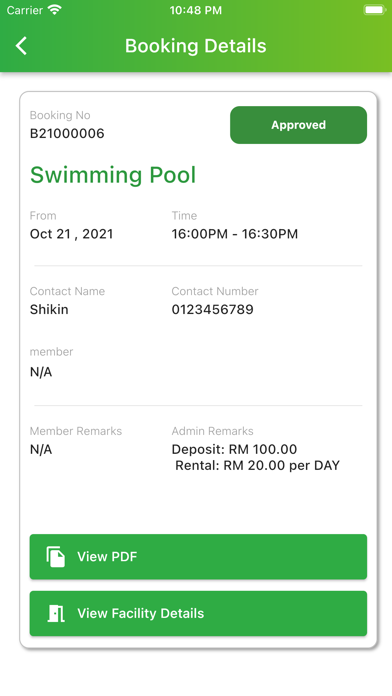The height and width of the screenshot is (696, 392).
Task: Tap the 10:48 PM clock
Action: [x=196, y=10]
